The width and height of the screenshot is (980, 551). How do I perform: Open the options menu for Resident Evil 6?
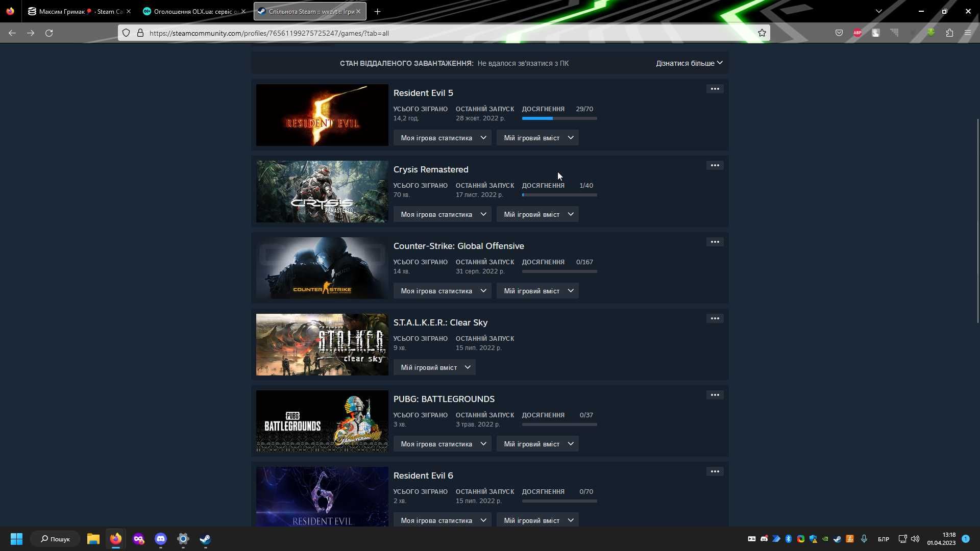pos(715,471)
